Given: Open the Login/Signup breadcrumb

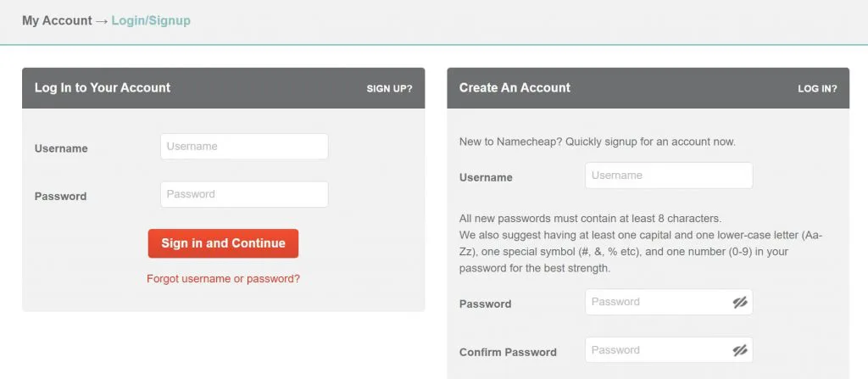Looking at the screenshot, I should 151,20.
